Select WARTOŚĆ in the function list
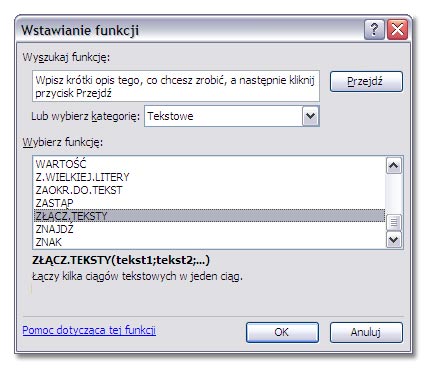Viewport: 427px width, 368px height. [x=209, y=164]
